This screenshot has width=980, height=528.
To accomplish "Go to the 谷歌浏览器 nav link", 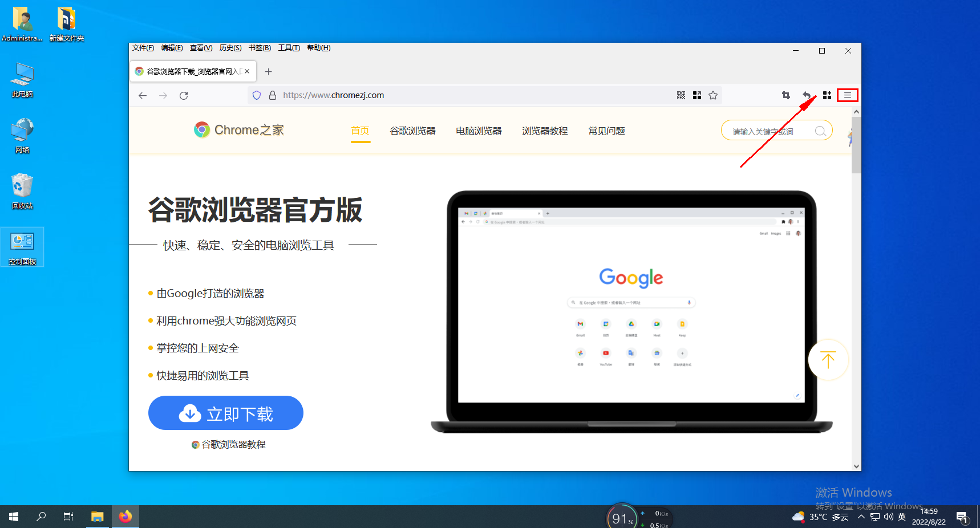I will click(412, 131).
